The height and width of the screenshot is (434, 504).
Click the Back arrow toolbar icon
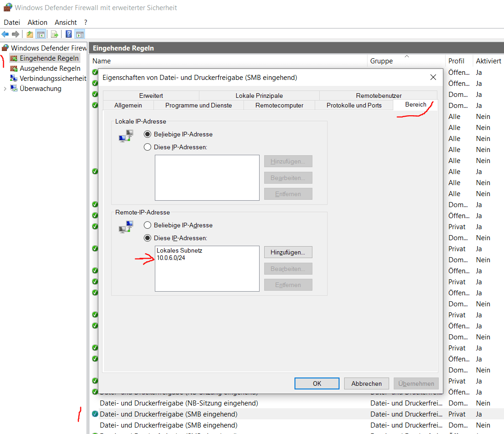coord(5,34)
